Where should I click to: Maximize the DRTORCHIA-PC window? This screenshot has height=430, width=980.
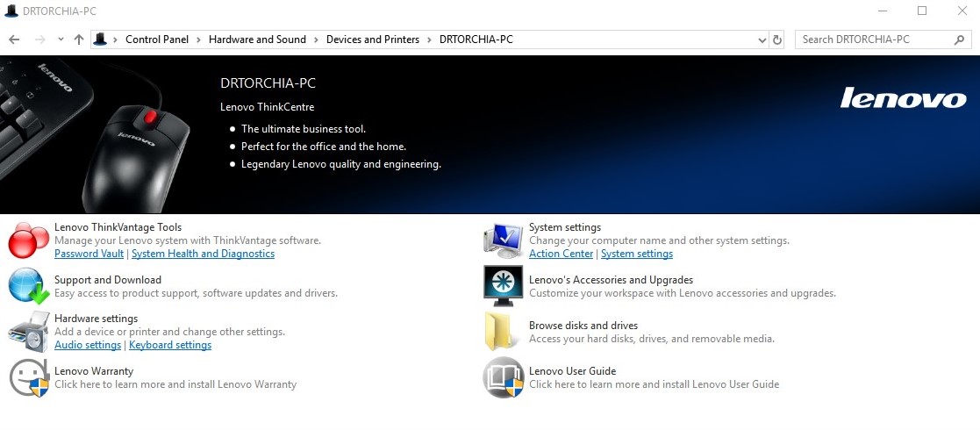click(922, 11)
